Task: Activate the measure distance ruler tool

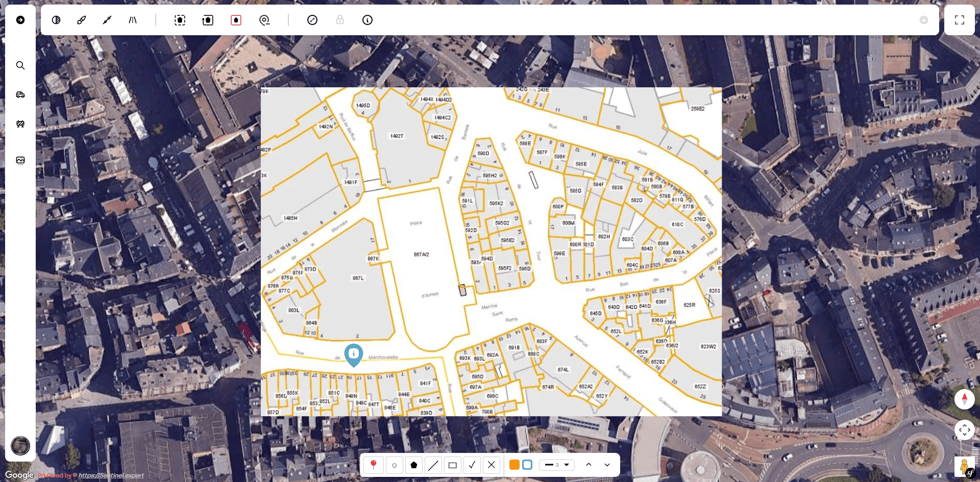Action: pyautogui.click(x=312, y=20)
